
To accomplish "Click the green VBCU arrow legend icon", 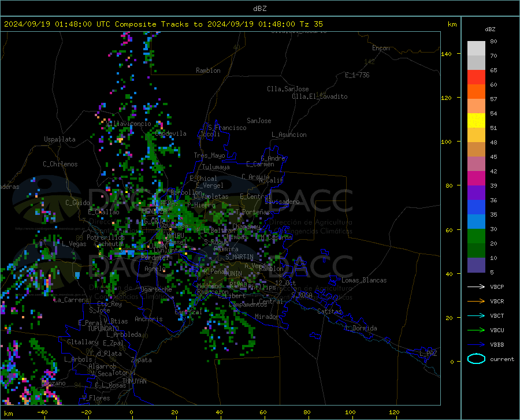I will click(476, 330).
